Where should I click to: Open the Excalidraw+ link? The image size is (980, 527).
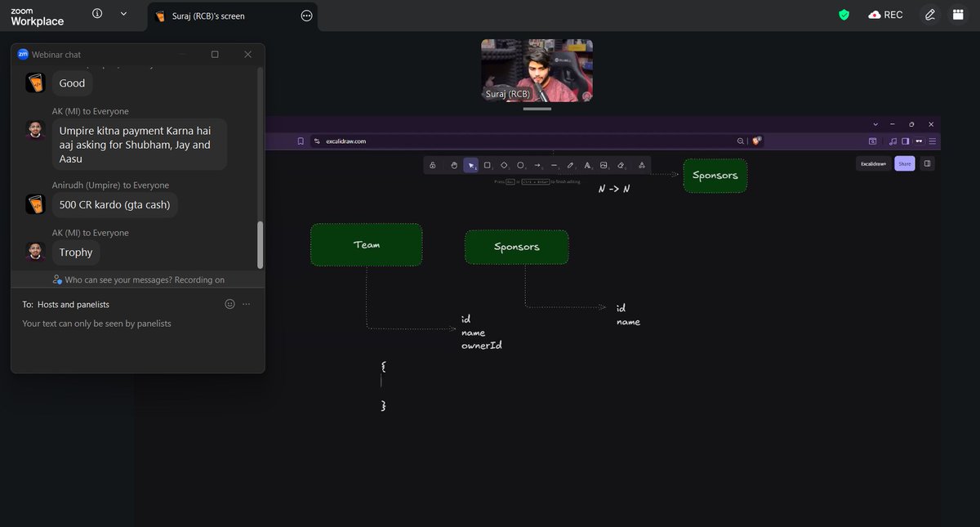[873, 163]
